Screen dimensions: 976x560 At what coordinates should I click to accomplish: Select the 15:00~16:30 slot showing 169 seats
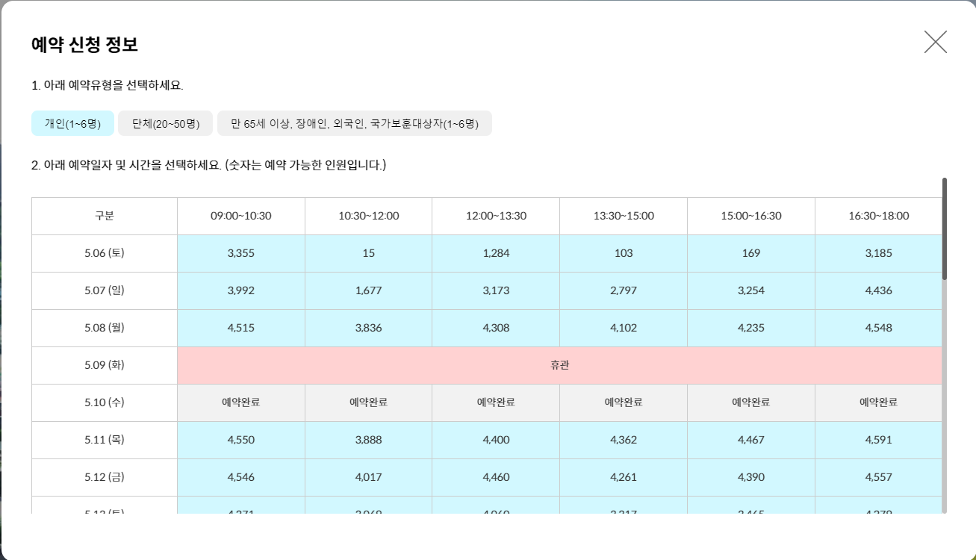[x=750, y=252]
